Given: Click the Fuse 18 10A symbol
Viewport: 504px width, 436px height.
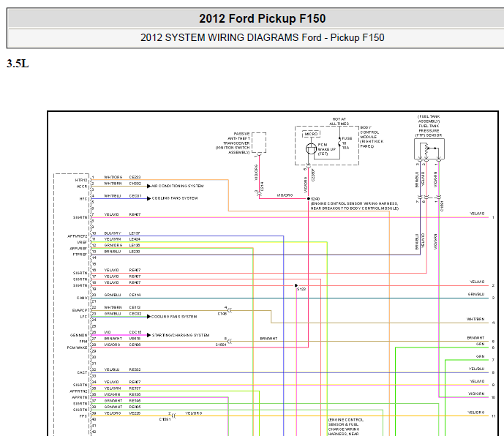Looking at the screenshot, I should [x=339, y=141].
